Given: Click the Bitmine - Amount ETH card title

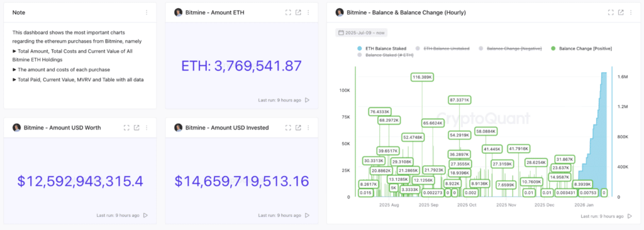Looking at the screenshot, I should click(x=215, y=13).
